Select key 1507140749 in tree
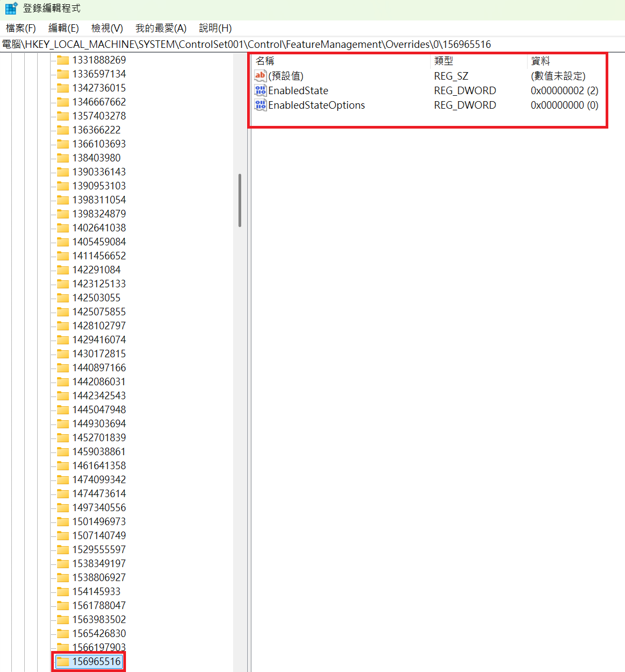The height and width of the screenshot is (672, 625). [99, 535]
